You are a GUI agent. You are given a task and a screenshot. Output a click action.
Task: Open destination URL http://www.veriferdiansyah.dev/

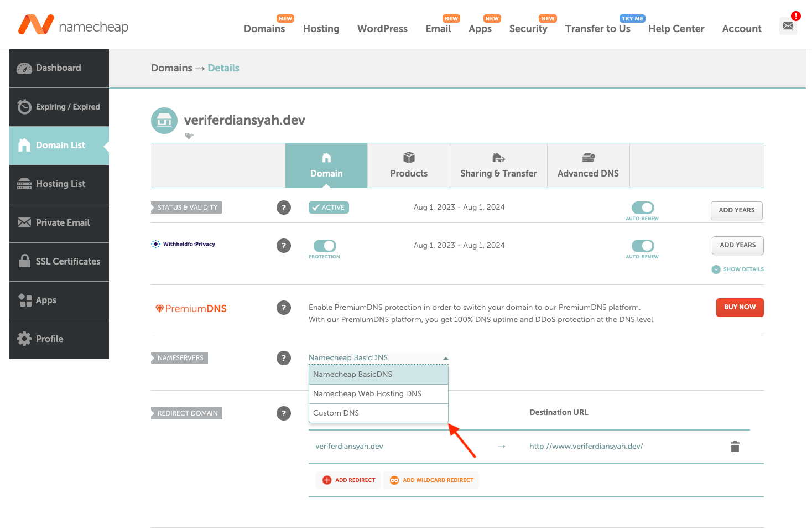586,447
